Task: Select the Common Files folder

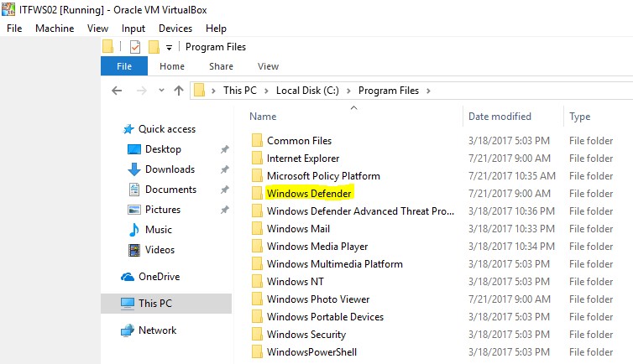Action: pos(299,141)
